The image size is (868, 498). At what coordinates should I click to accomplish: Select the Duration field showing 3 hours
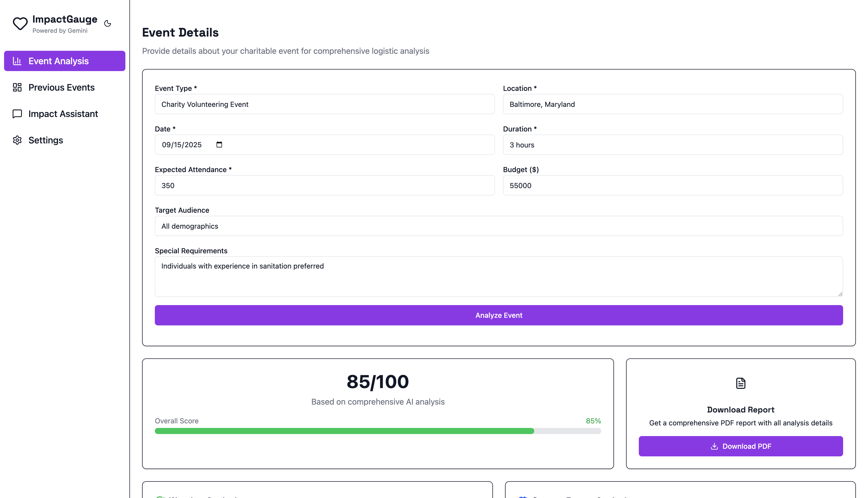[672, 145]
